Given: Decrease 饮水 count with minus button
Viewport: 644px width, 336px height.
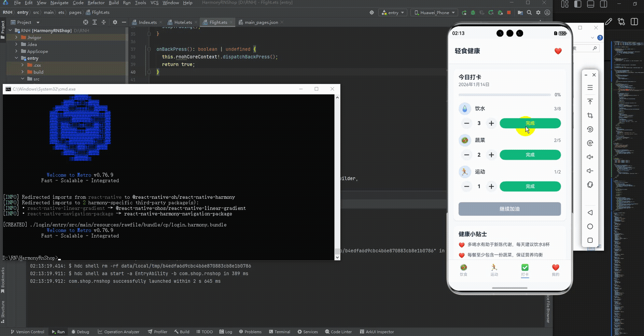Looking at the screenshot, I should click(467, 123).
